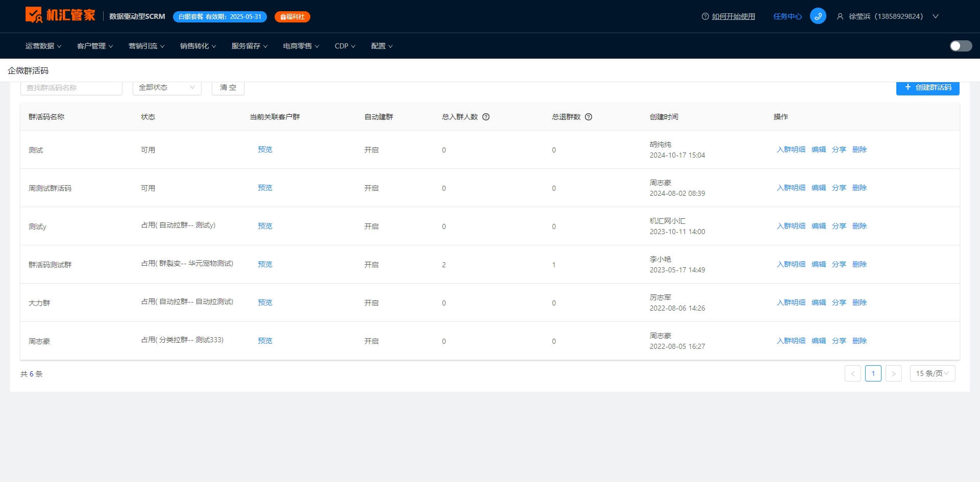
Task: Expand the 客户管理 menu
Action: pos(95,46)
